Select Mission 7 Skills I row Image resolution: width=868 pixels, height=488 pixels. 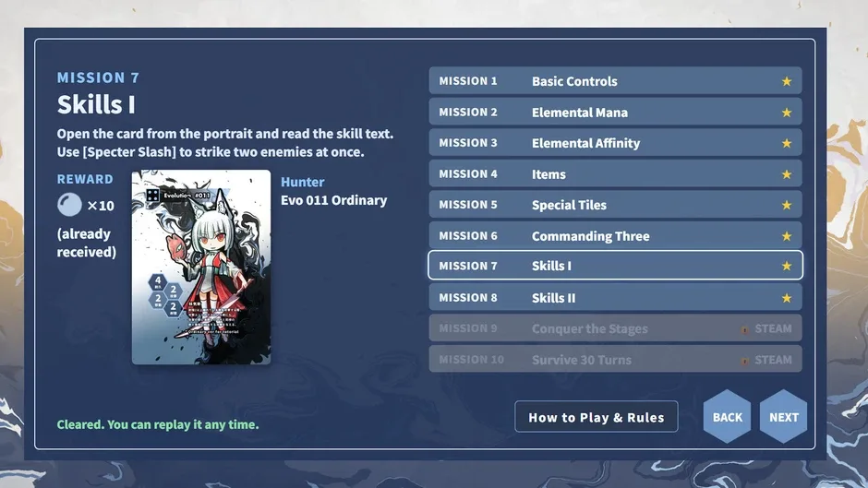tap(615, 266)
